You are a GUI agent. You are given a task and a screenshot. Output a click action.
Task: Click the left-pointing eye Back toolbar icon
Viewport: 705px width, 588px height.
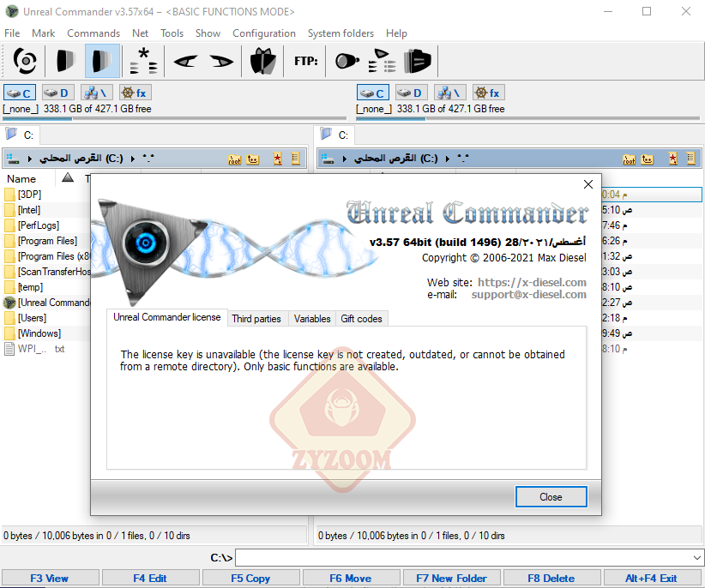185,61
